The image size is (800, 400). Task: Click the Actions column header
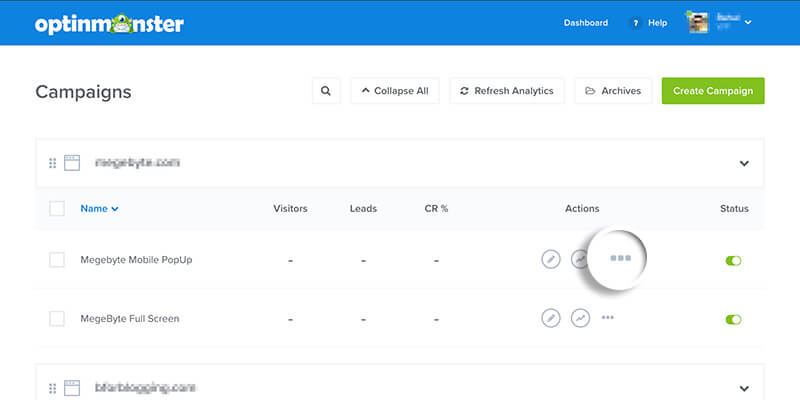582,209
